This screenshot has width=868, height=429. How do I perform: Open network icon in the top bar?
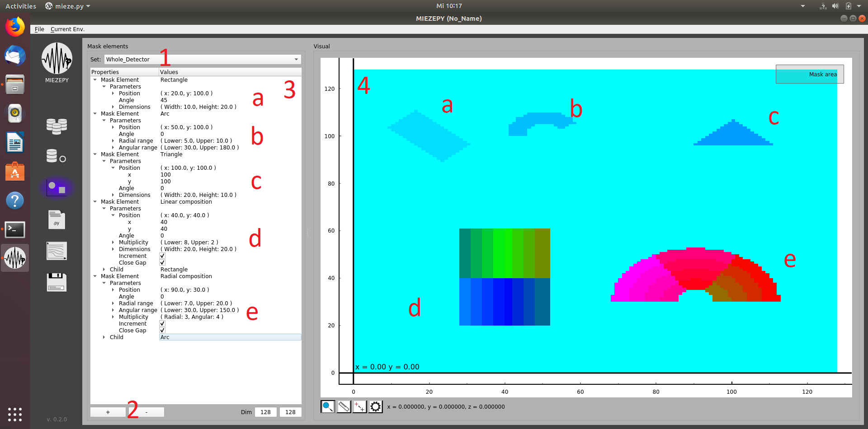pos(823,6)
